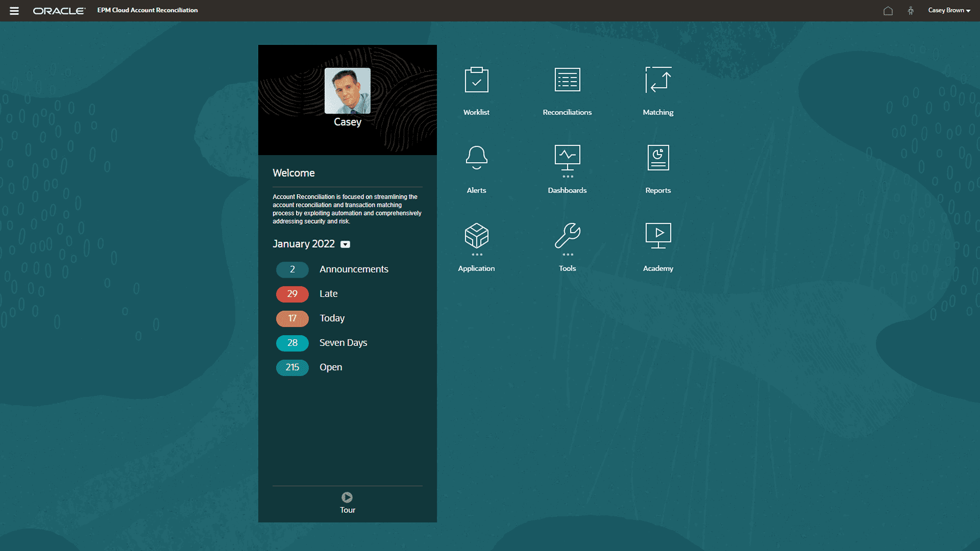This screenshot has width=980, height=551.
Task: Open the Alerts bell icon
Action: tap(476, 158)
